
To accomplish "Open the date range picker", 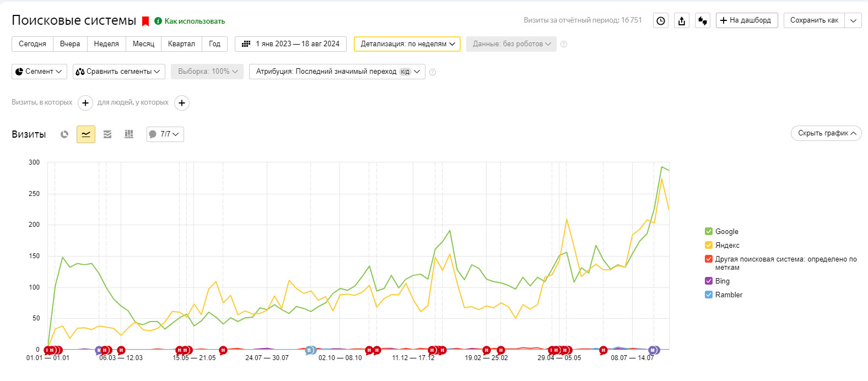I will [290, 44].
